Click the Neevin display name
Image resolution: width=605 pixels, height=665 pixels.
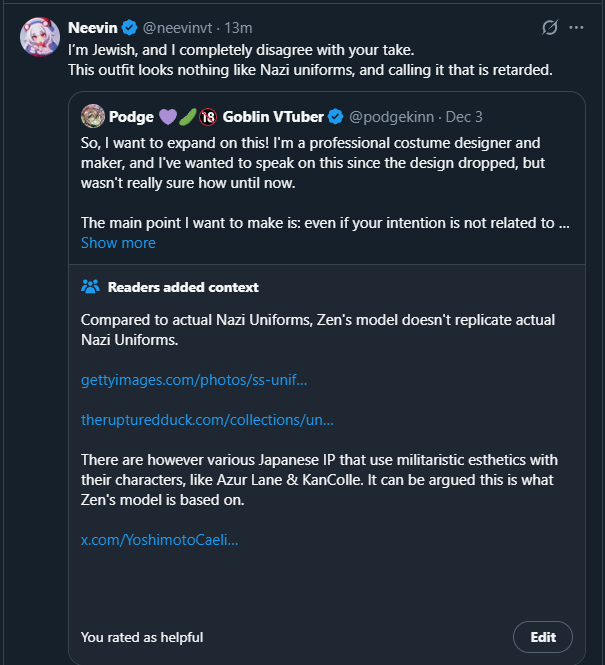pyautogui.click(x=91, y=28)
